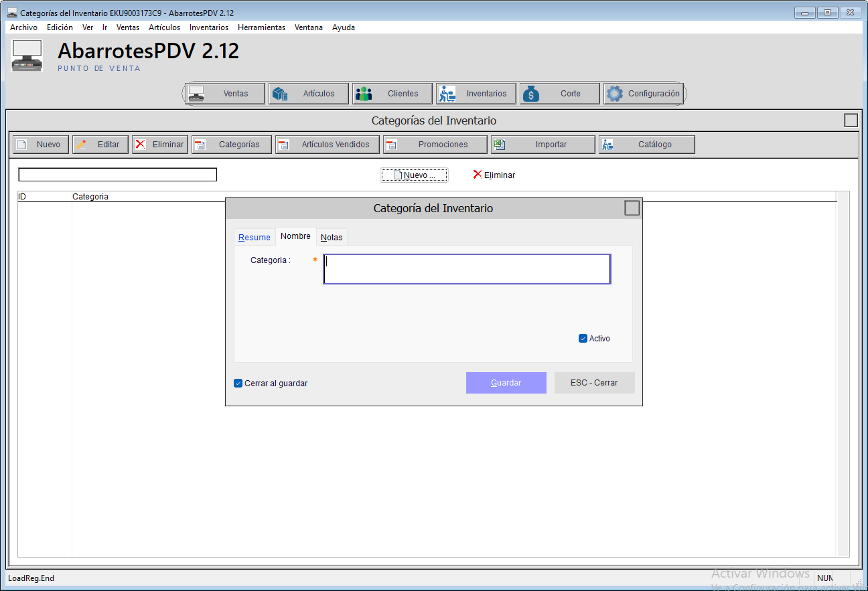Focus the Categoria text input field
This screenshot has height=591, width=868.
(x=467, y=269)
